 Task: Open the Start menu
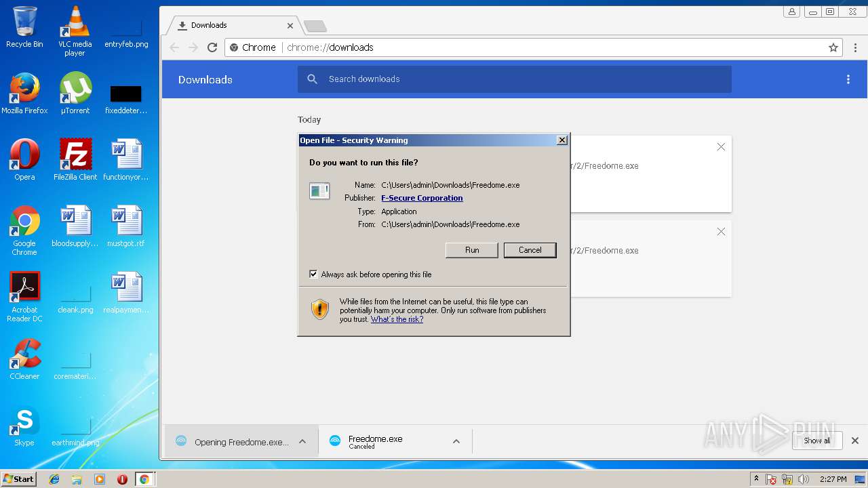click(18, 479)
